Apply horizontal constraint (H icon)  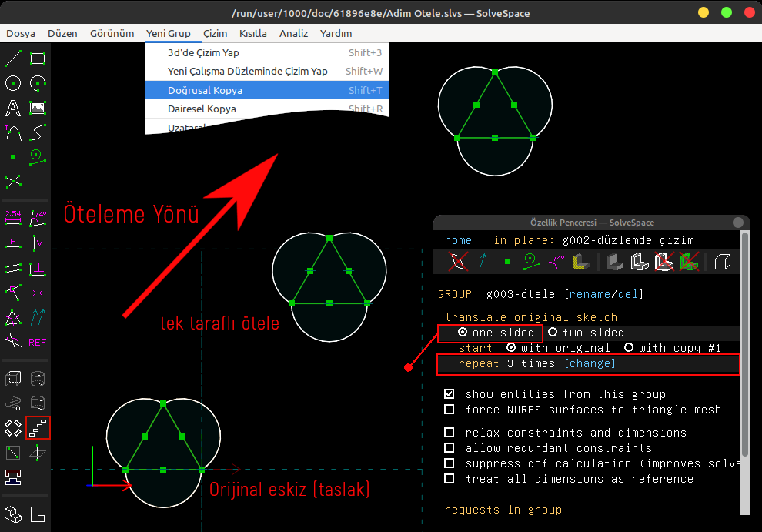13,243
